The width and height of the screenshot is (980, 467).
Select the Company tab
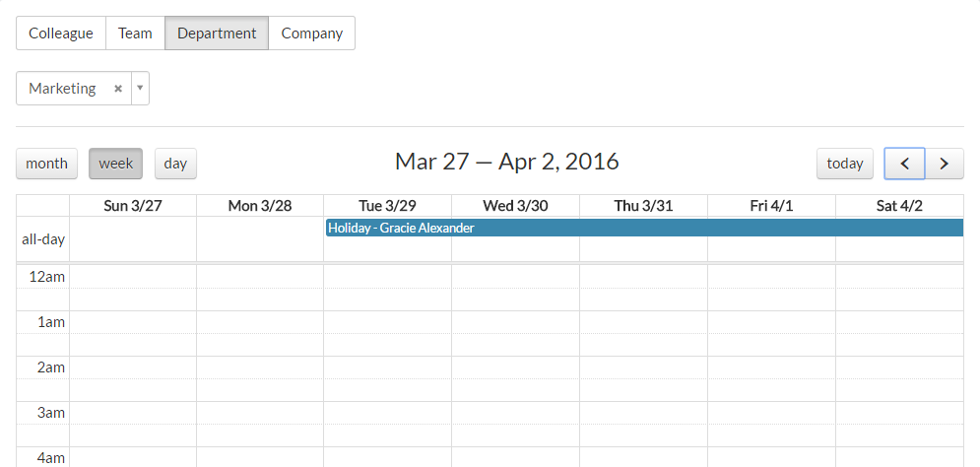tap(311, 33)
